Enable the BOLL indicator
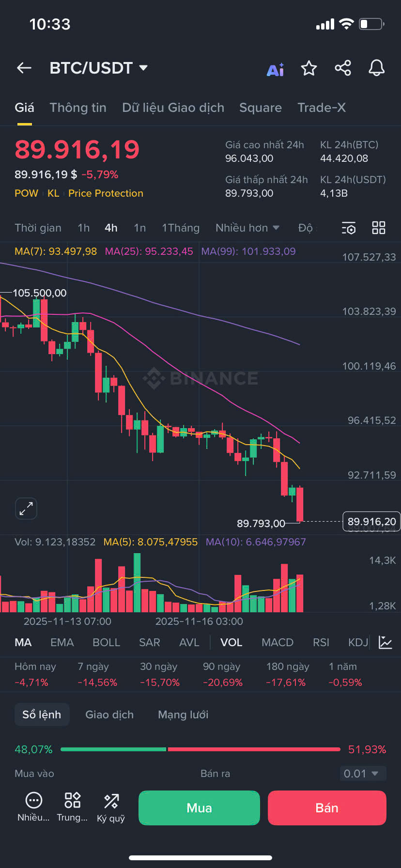Image resolution: width=401 pixels, height=868 pixels. [106, 642]
